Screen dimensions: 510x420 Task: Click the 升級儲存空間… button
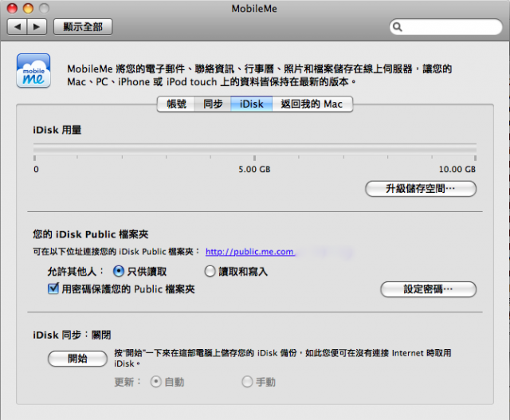pos(421,189)
